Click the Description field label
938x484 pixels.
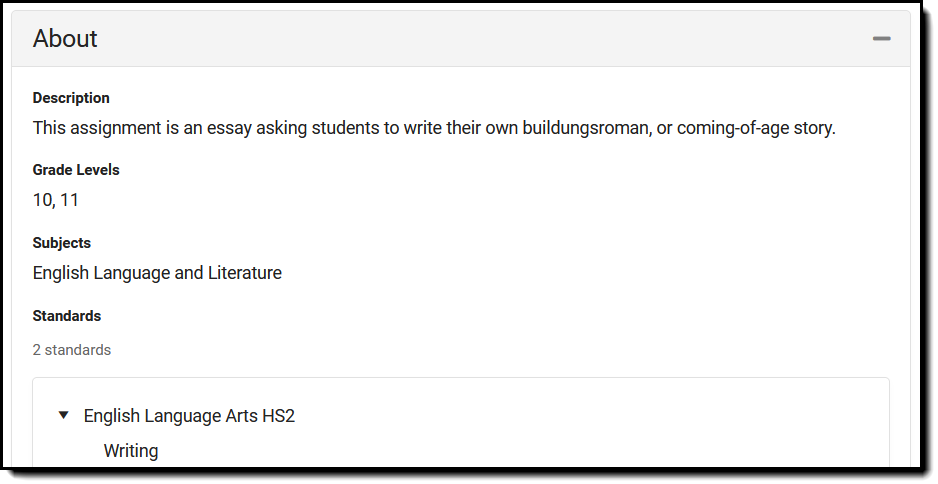pos(71,98)
